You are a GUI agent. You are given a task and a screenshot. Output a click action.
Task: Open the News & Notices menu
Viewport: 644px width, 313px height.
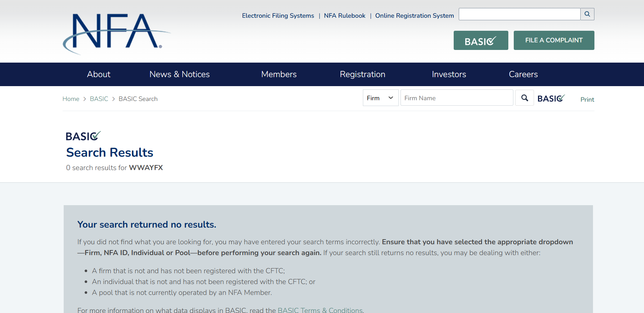179,74
